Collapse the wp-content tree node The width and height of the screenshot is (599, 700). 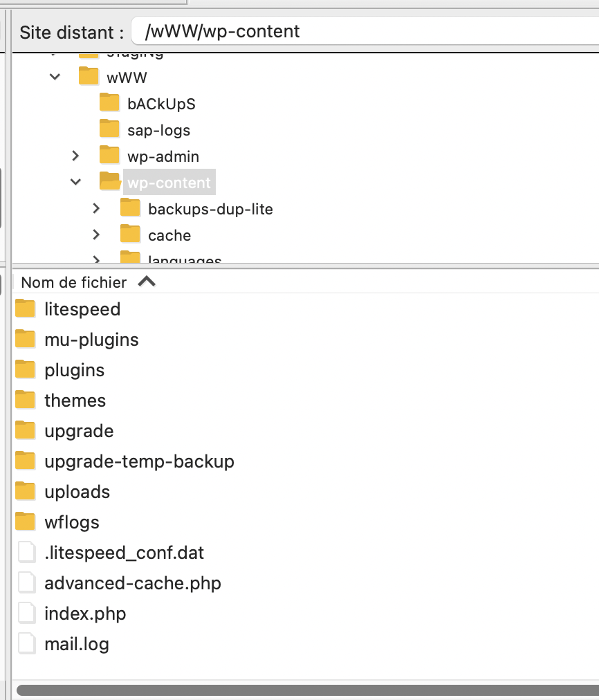pos(76,182)
